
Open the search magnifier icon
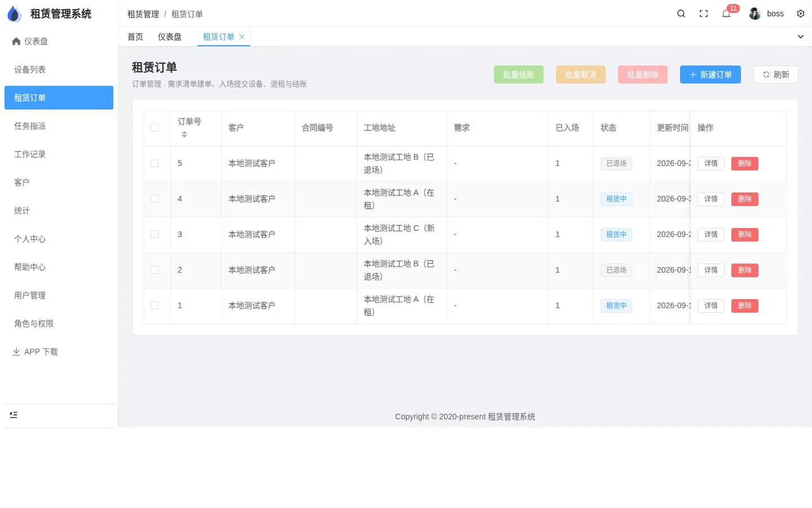pos(681,14)
